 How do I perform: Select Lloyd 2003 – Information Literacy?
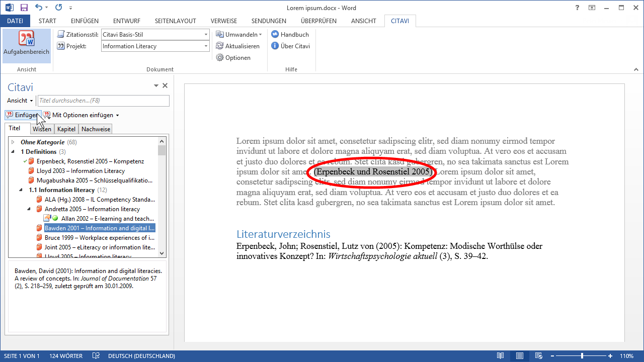80,171
